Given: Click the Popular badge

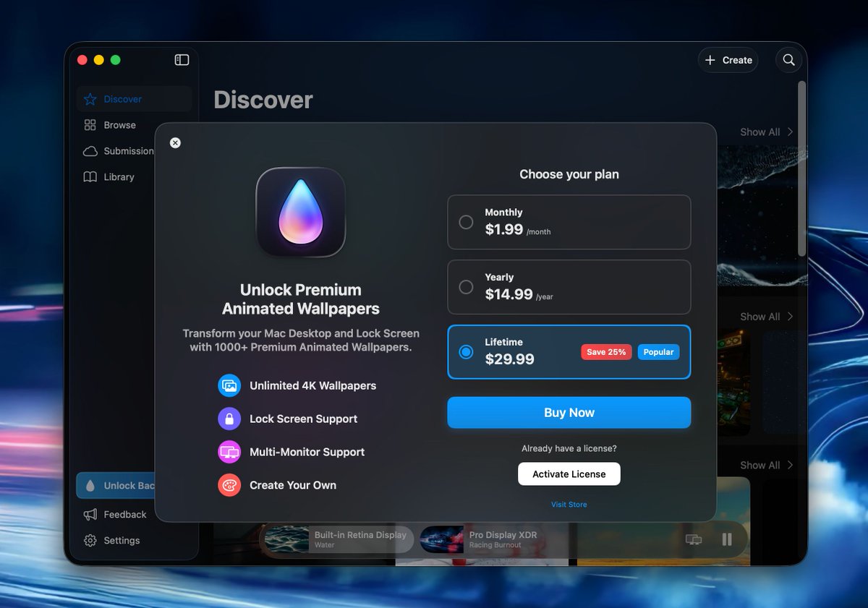Looking at the screenshot, I should pyautogui.click(x=658, y=352).
